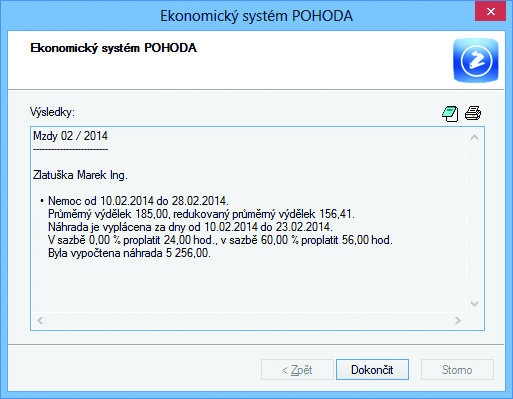Click the POHODA wizard logo icon

click(476, 60)
